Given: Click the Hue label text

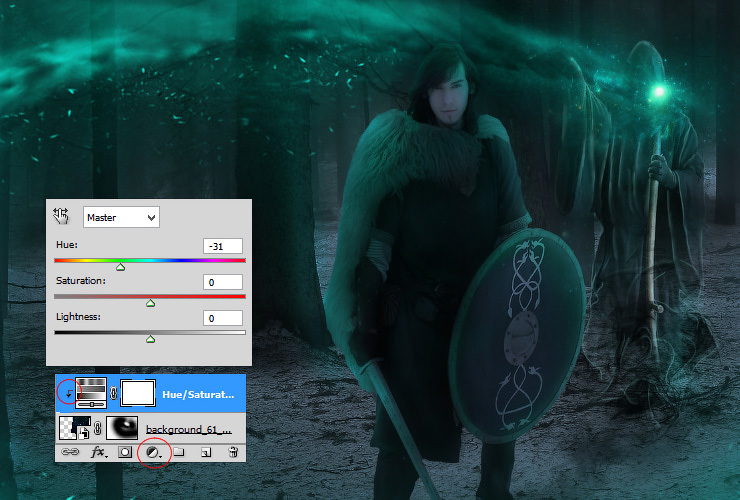Looking at the screenshot, I should [67, 245].
